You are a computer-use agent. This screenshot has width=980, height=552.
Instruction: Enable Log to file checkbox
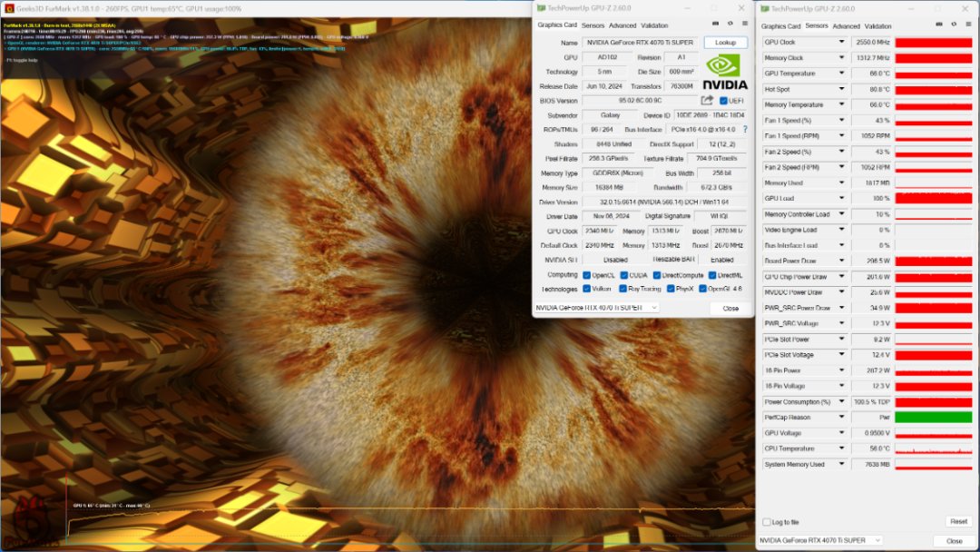pyautogui.click(x=767, y=522)
